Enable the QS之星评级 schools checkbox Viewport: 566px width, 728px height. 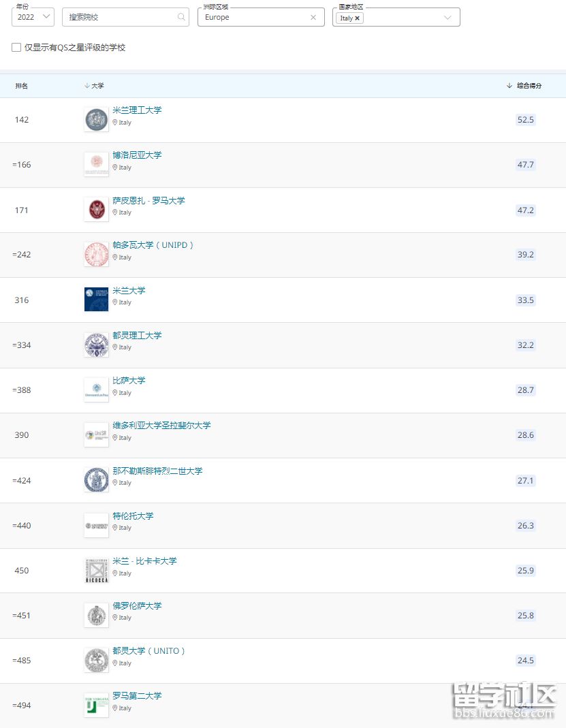[16, 48]
